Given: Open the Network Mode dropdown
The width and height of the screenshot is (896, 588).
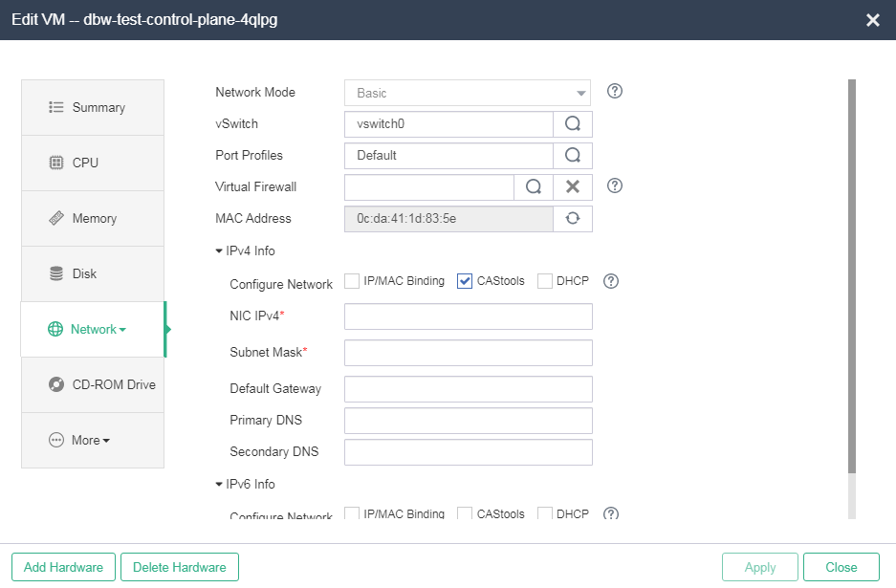Looking at the screenshot, I should coord(468,93).
